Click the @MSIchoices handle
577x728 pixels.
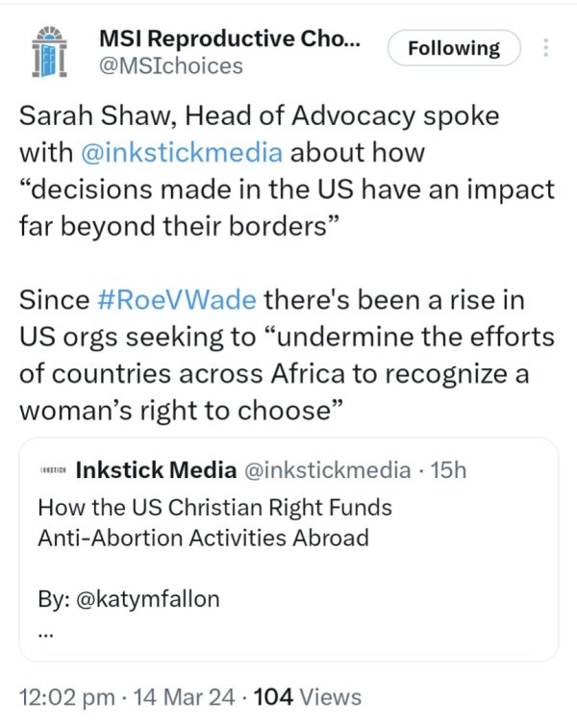tap(170, 65)
